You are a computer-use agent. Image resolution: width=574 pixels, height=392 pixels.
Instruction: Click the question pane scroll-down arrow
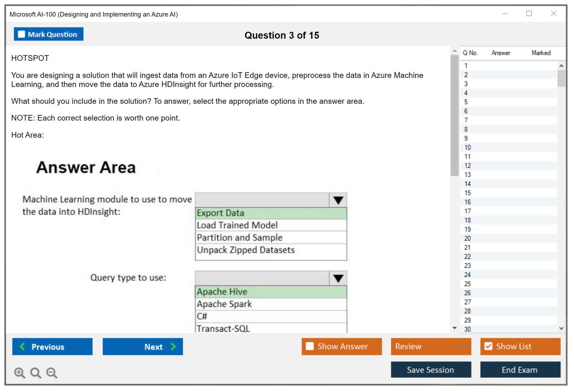click(455, 328)
